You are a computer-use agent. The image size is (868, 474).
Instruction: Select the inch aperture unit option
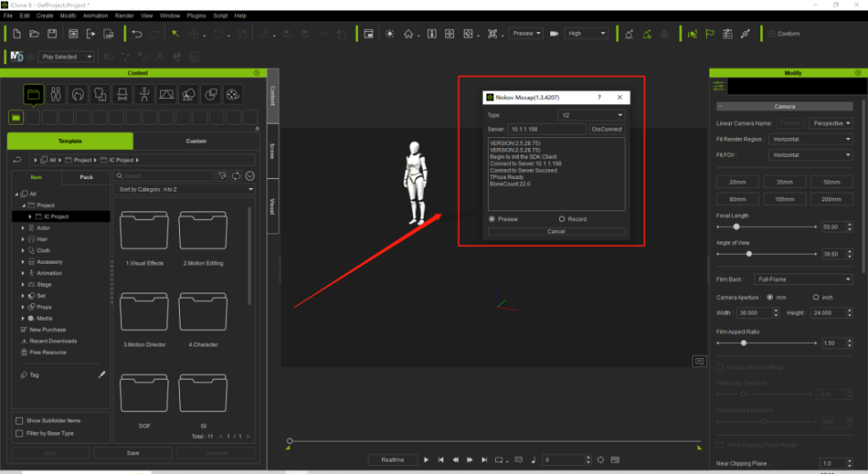816,298
